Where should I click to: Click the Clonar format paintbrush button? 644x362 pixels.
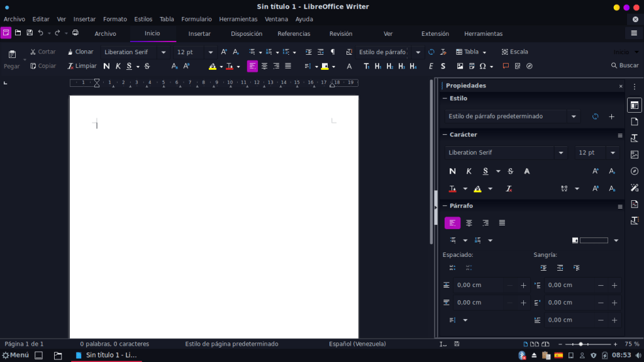click(x=80, y=52)
